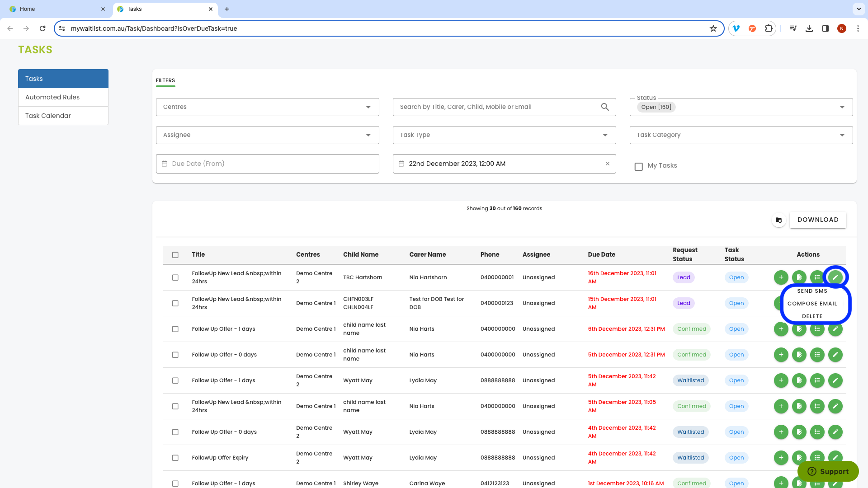Open Automated Rules in the sidebar
The image size is (868, 488).
[63, 97]
